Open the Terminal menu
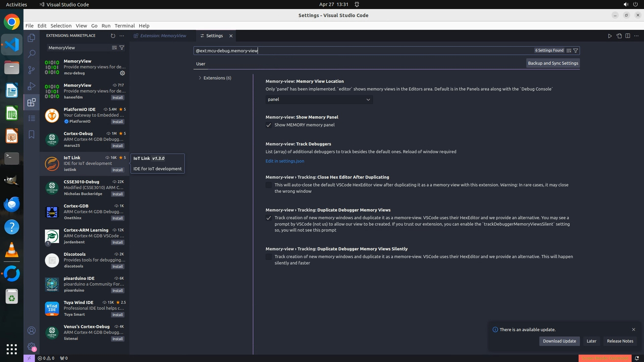The width and height of the screenshot is (644, 362). click(124, 26)
